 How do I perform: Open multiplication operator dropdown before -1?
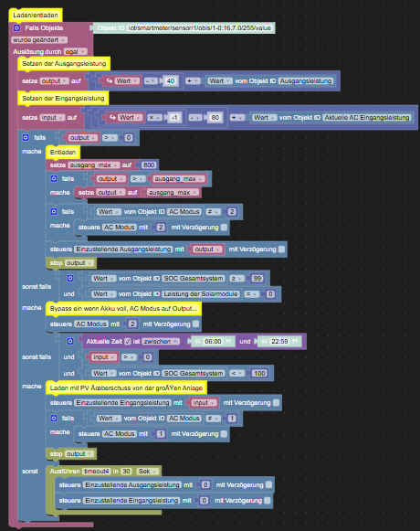[154, 118]
